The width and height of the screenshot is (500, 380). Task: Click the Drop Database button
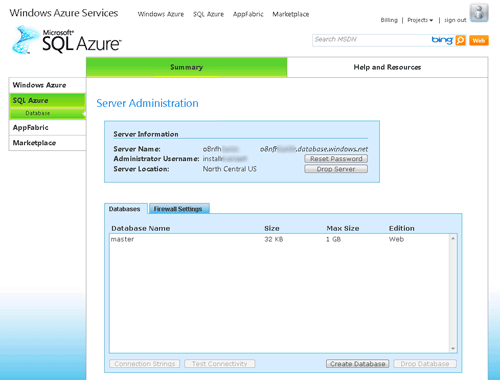point(425,364)
